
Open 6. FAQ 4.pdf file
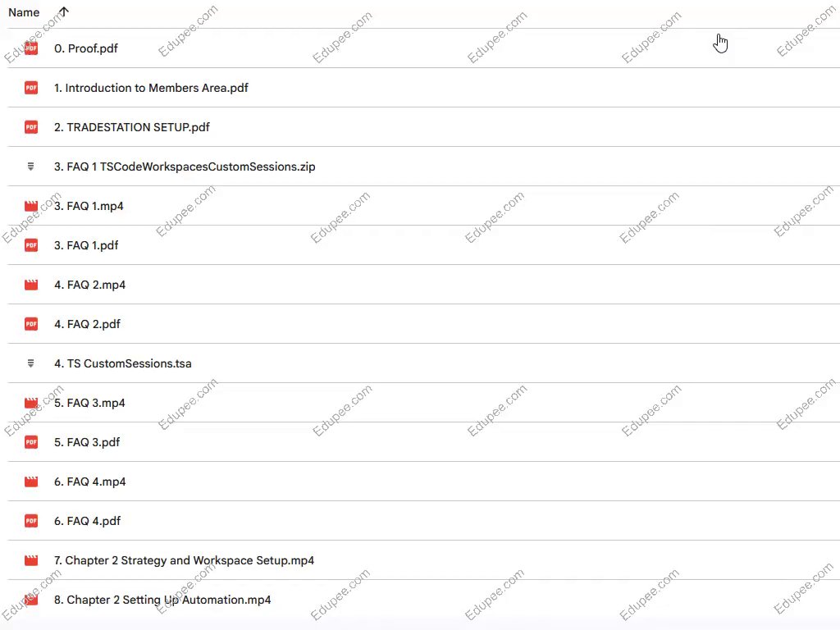click(87, 521)
